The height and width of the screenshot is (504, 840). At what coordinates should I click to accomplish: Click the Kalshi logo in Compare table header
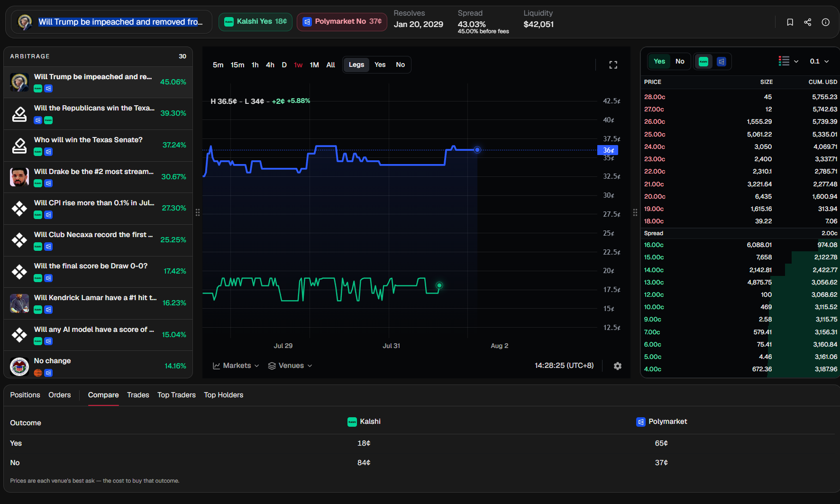pyautogui.click(x=352, y=422)
